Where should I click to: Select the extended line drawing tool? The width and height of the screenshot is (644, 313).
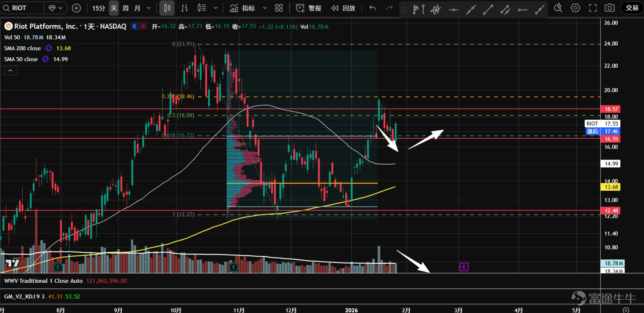(471, 9)
